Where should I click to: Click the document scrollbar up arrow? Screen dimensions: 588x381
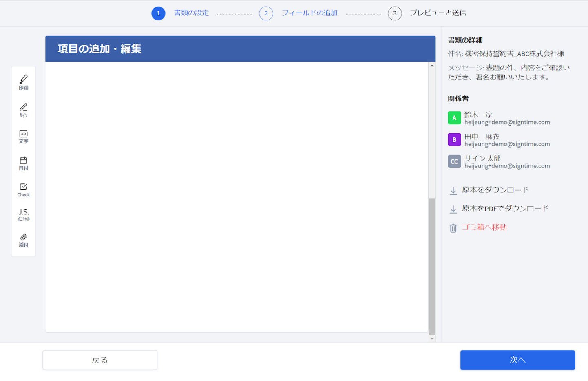point(432,66)
